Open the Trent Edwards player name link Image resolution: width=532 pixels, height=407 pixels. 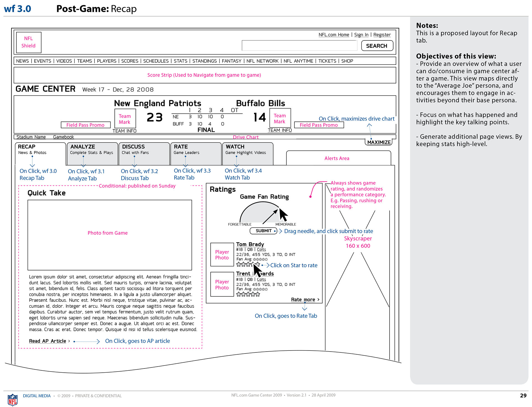coord(255,273)
